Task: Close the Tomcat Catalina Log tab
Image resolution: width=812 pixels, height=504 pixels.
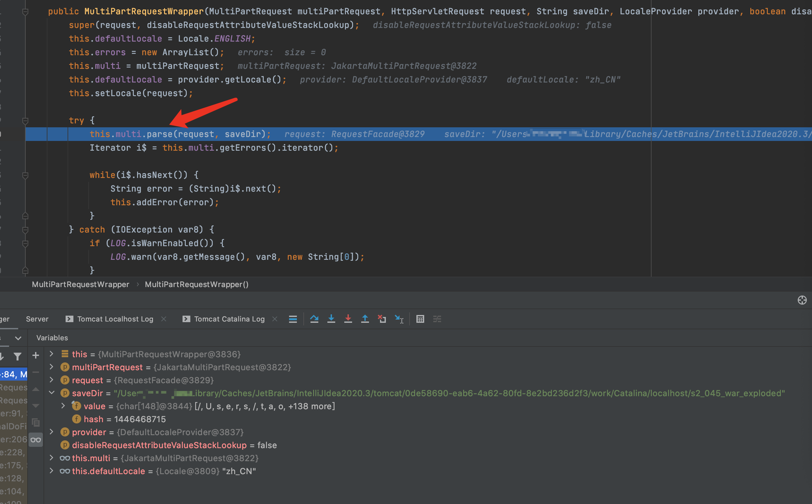Action: point(275,319)
